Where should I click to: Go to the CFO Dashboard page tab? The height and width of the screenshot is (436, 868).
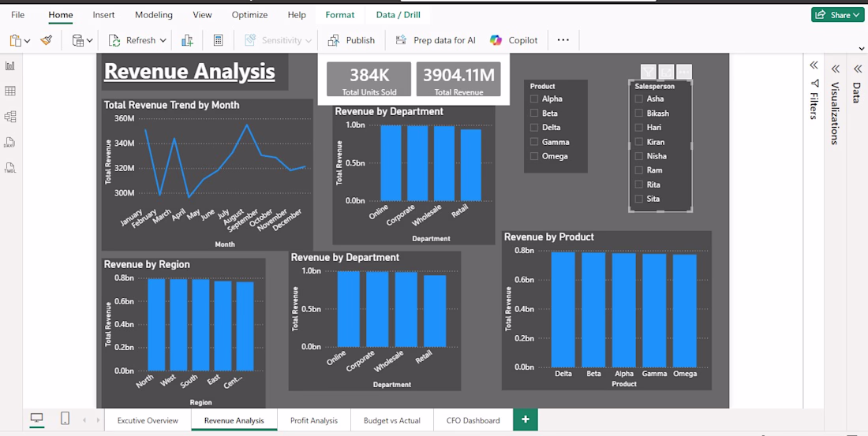pyautogui.click(x=473, y=420)
